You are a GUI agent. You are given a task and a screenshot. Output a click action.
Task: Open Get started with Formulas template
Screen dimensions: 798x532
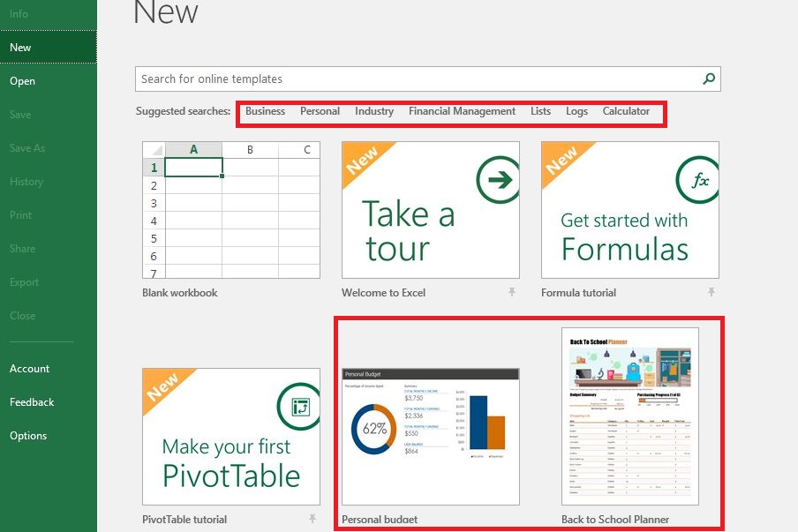630,210
